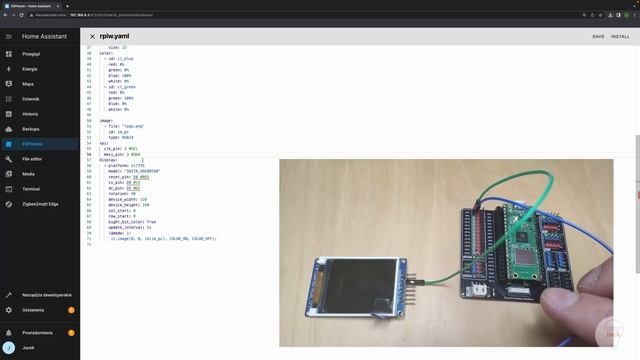
Task: Open the Dziennik menu item
Action: (31, 99)
